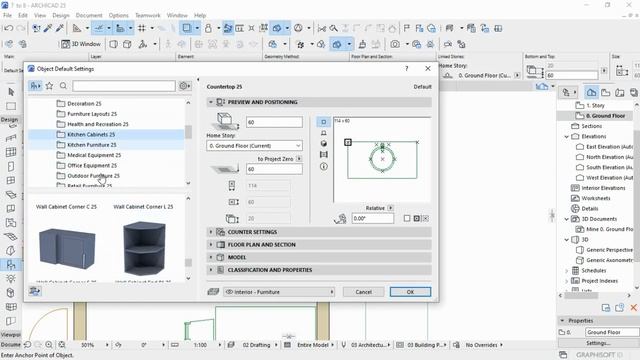Click the Undo arrow in the toolbar
This screenshot has width=640, height=360.
pyautogui.click(x=8, y=28)
